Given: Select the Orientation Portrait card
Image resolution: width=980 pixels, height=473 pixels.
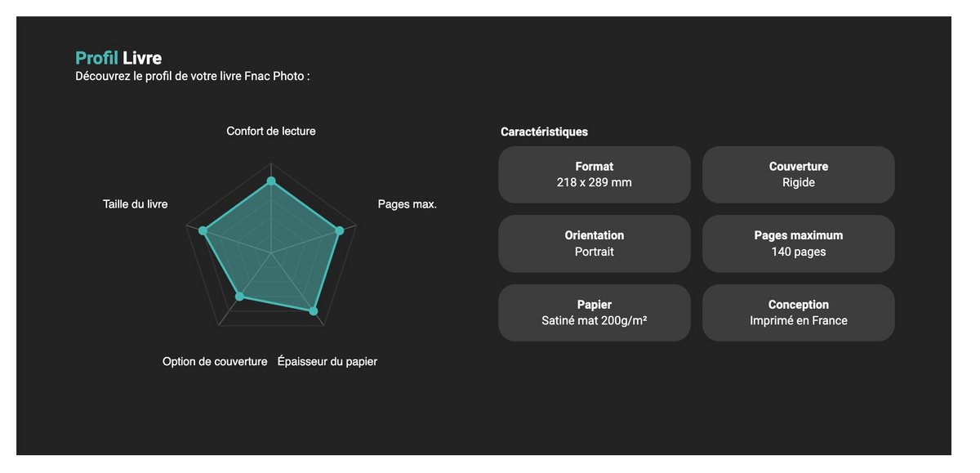Looking at the screenshot, I should [594, 243].
